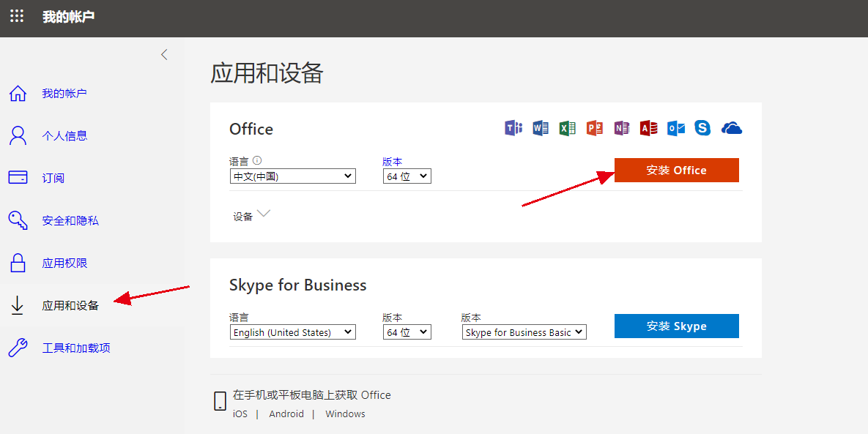Click the Word icon in Office card
The height and width of the screenshot is (434, 868).
pyautogui.click(x=541, y=128)
